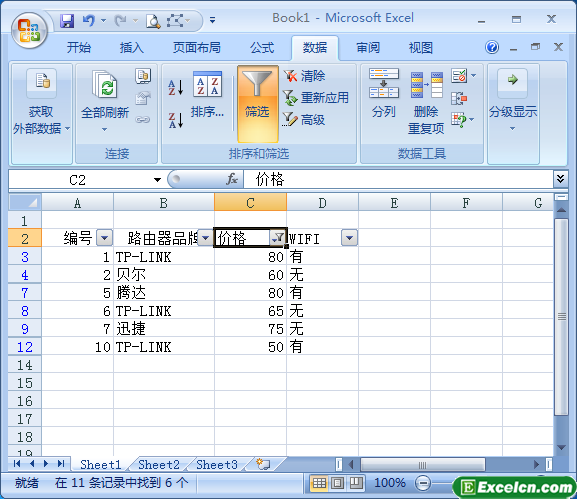Switch to Normal view icon
577x499 pixels.
pos(319,483)
